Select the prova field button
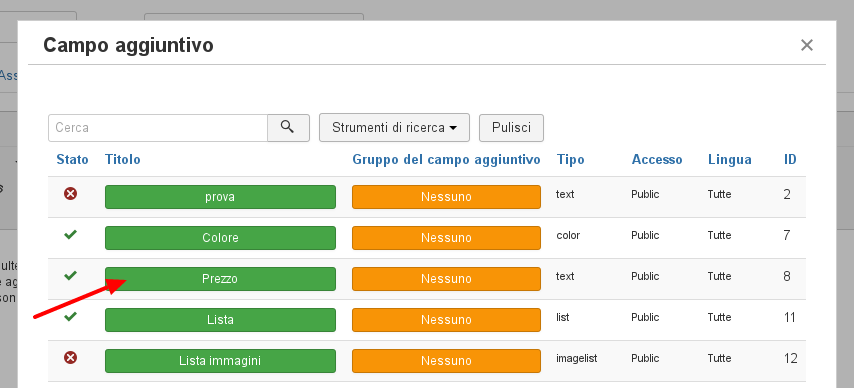This screenshot has width=854, height=388. coord(220,197)
